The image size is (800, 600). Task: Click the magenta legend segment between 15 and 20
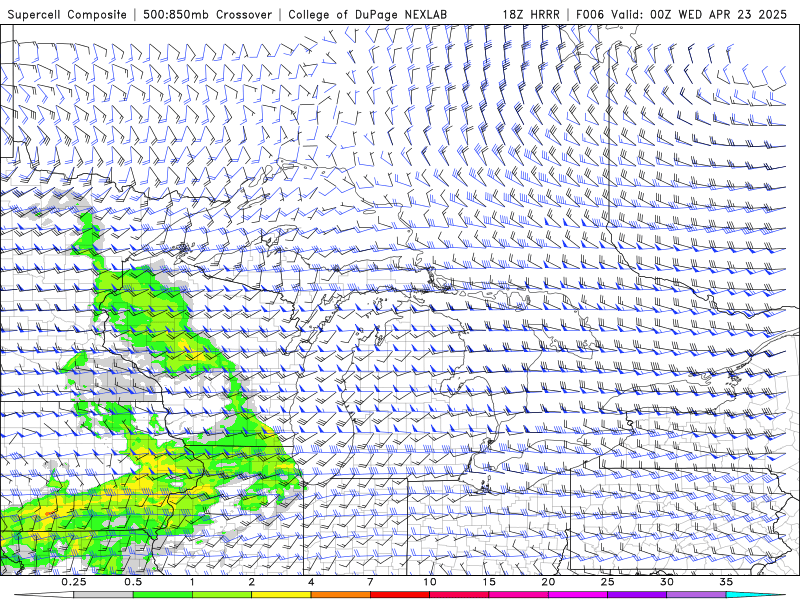pos(518,595)
